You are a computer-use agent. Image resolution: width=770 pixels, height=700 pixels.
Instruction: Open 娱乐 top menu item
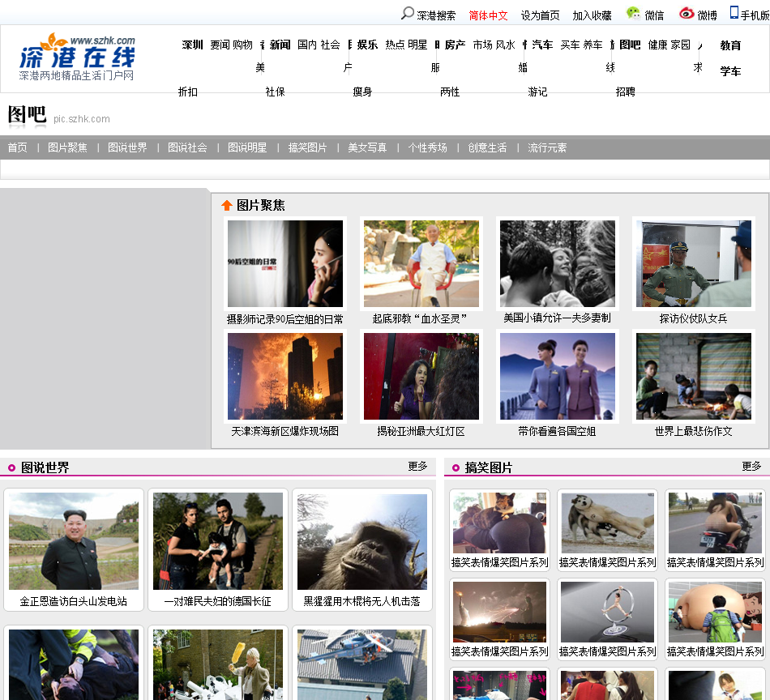pos(367,45)
